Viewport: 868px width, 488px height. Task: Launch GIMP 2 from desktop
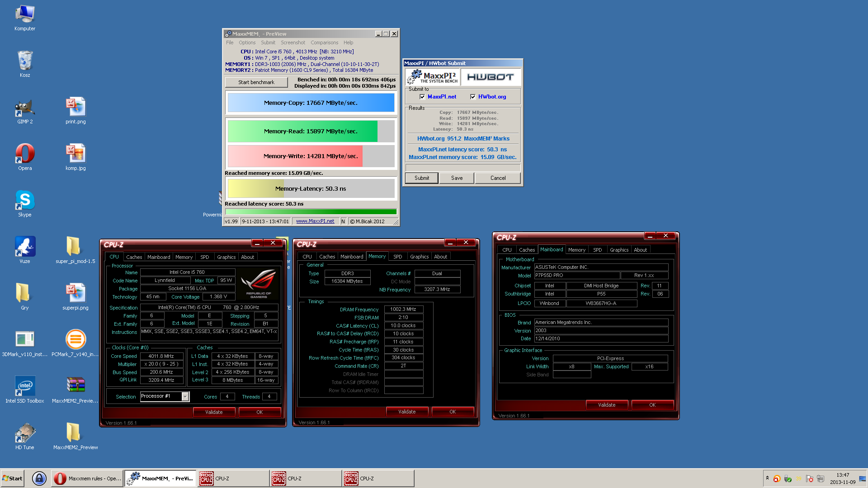coord(25,111)
